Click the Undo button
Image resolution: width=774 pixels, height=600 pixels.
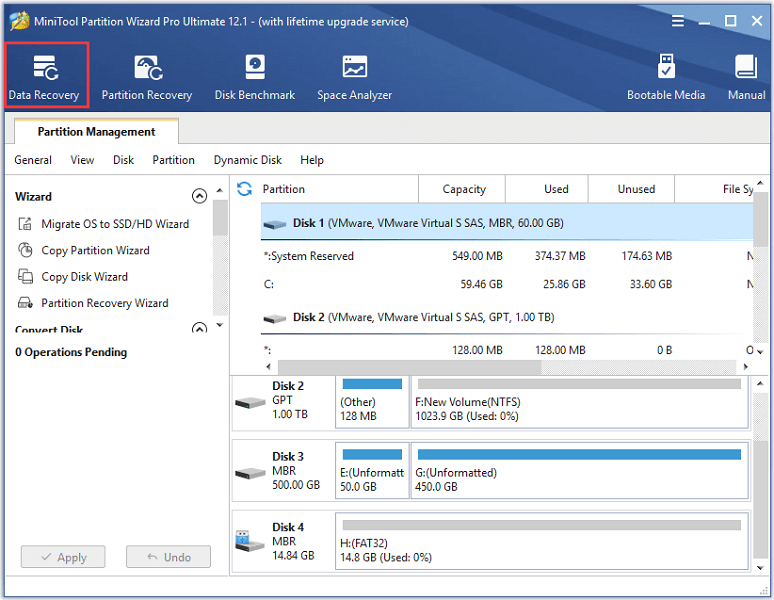pos(168,557)
